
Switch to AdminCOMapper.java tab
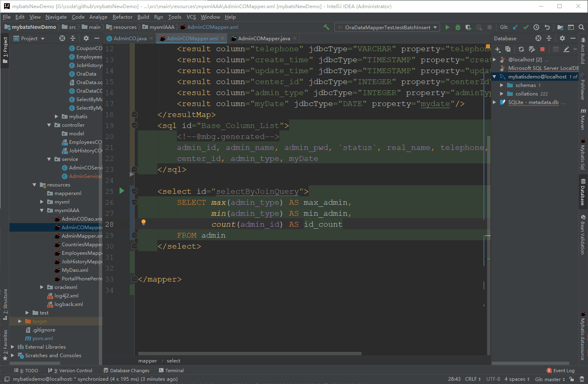pyautogui.click(x=264, y=38)
